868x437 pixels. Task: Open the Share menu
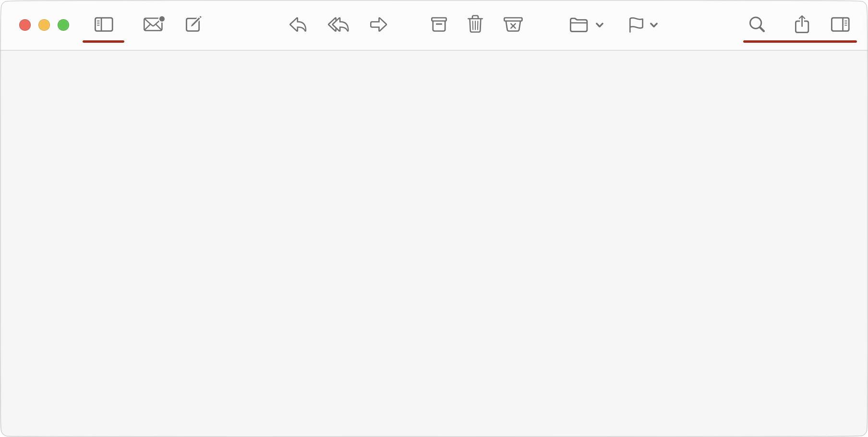point(802,24)
